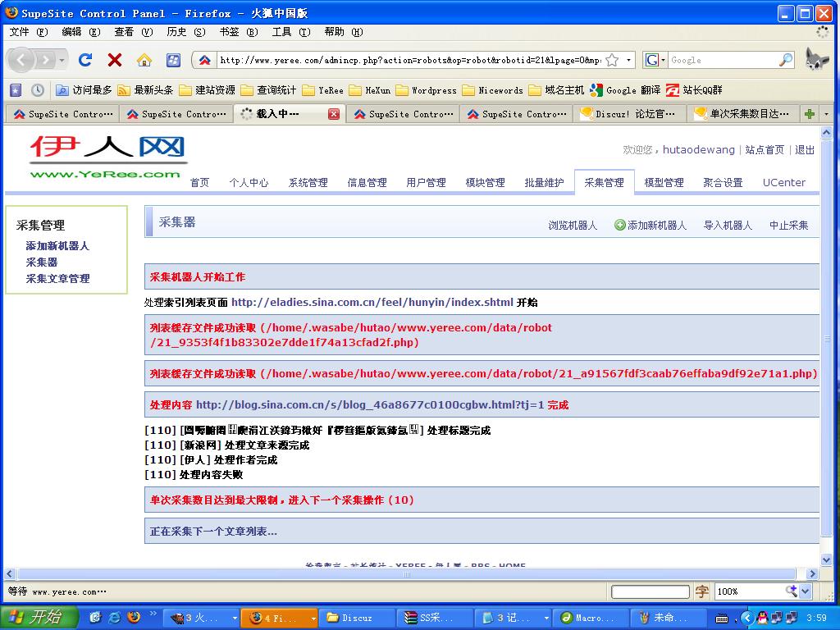Click the 伊人网 site logo
840x630 pixels.
click(108, 157)
